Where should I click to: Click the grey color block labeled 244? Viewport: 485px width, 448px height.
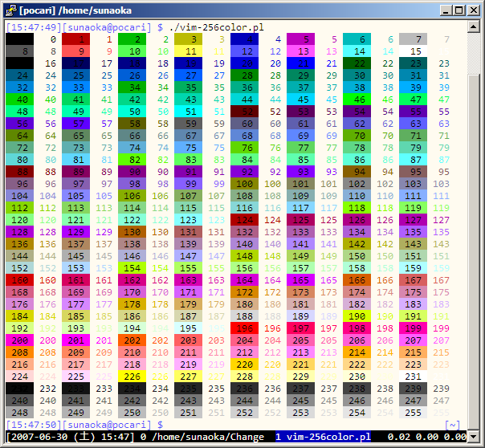[x=244, y=401]
